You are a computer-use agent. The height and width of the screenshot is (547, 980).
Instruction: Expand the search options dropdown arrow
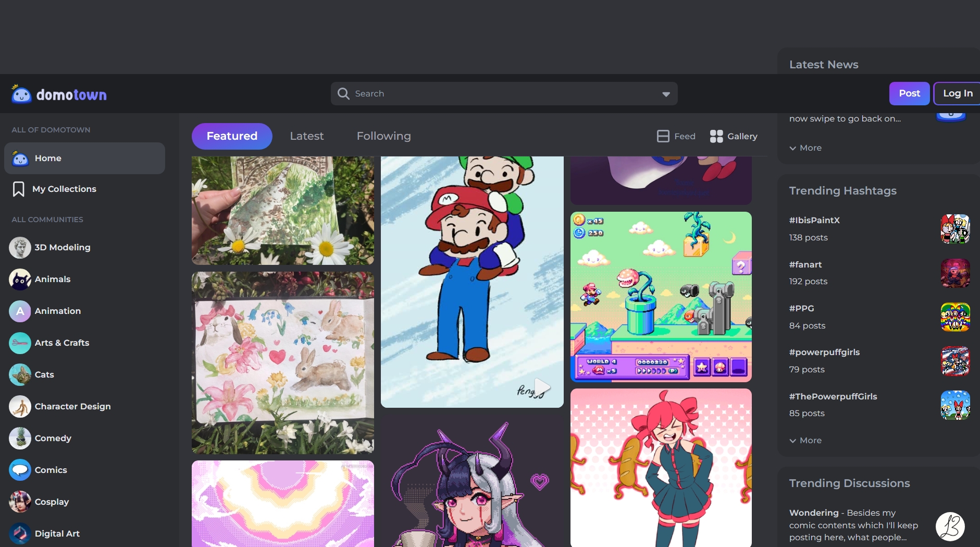[666, 94]
